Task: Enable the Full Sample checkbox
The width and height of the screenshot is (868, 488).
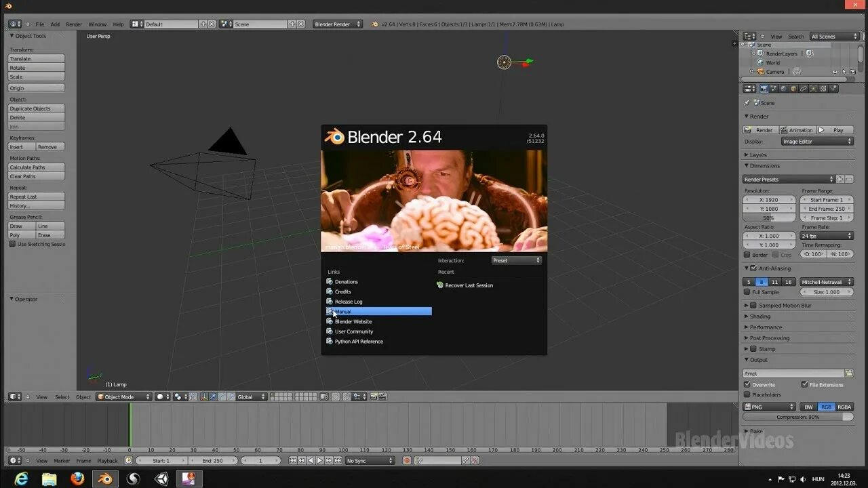Action: [x=747, y=292]
